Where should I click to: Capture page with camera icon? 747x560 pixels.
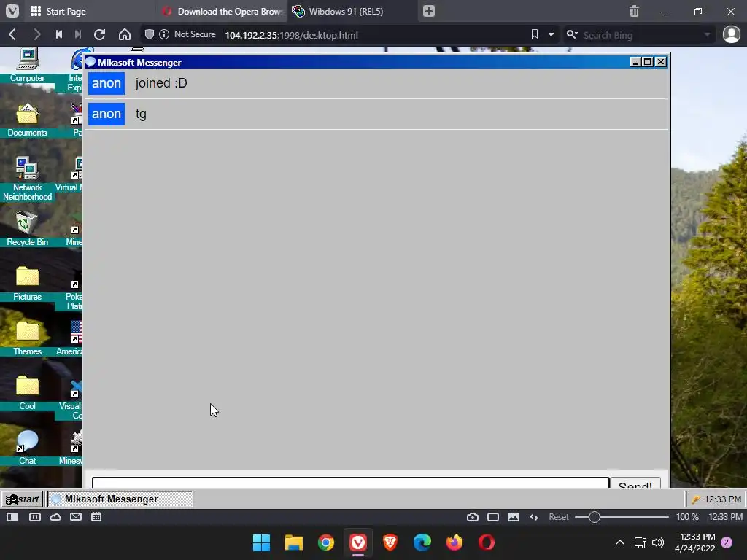pyautogui.click(x=473, y=517)
